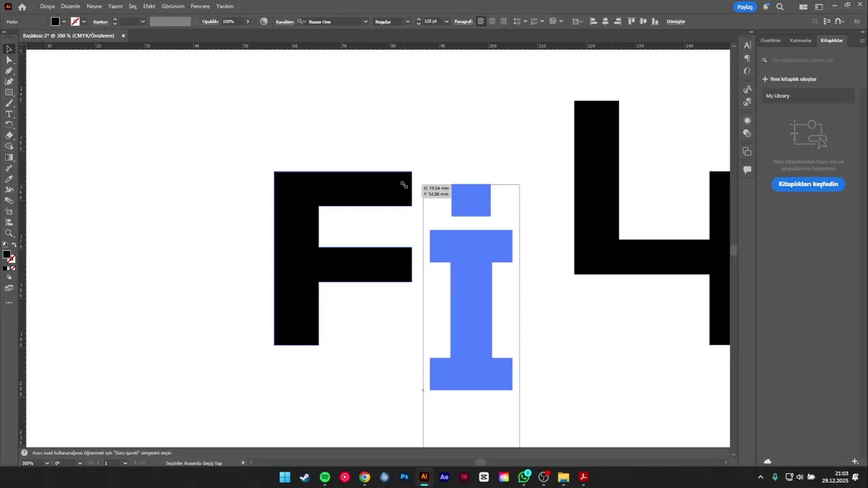
Task: Open the 300% zoom level dropdown
Action: click(47, 463)
